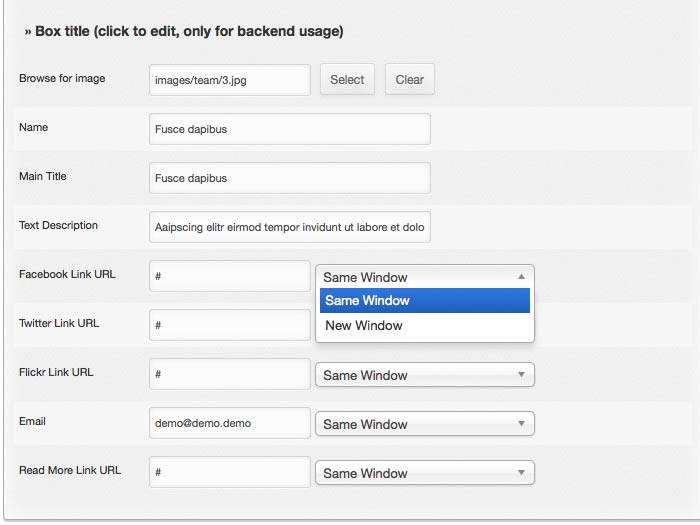Expand the Read More link target dropdown
700x525 pixels.
424,473
